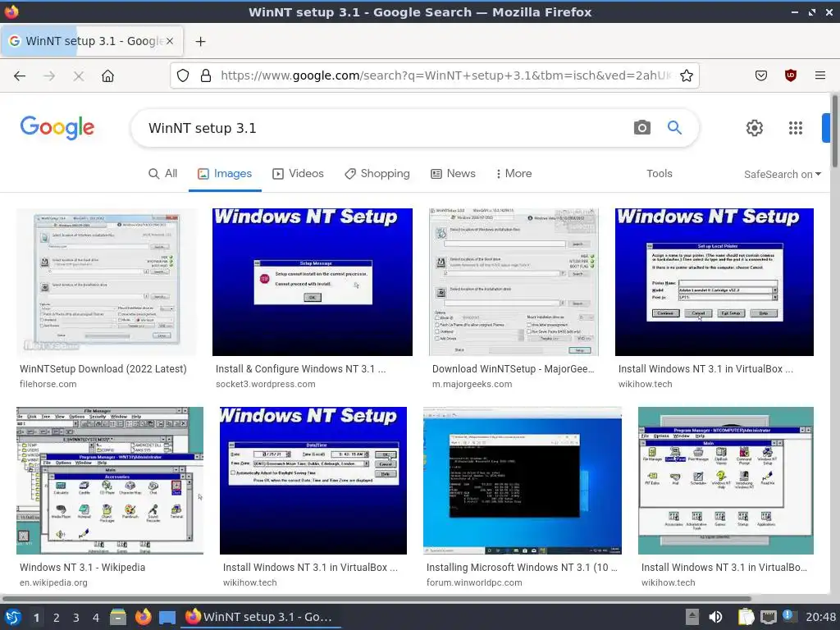Close the WinNT setup 3.1 tab
Screen dimensions: 840x630
(x=169, y=41)
